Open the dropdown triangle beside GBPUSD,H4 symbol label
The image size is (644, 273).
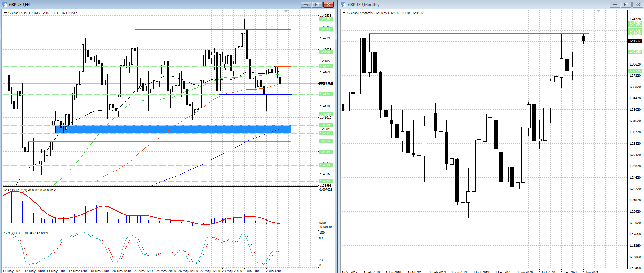[5, 13]
